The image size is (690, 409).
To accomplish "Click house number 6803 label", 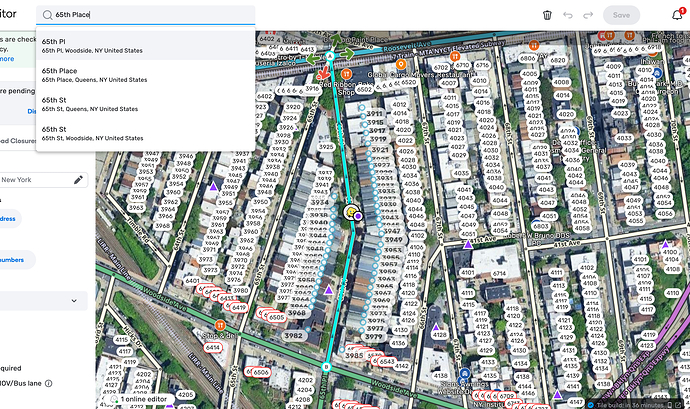I will pos(541,226).
